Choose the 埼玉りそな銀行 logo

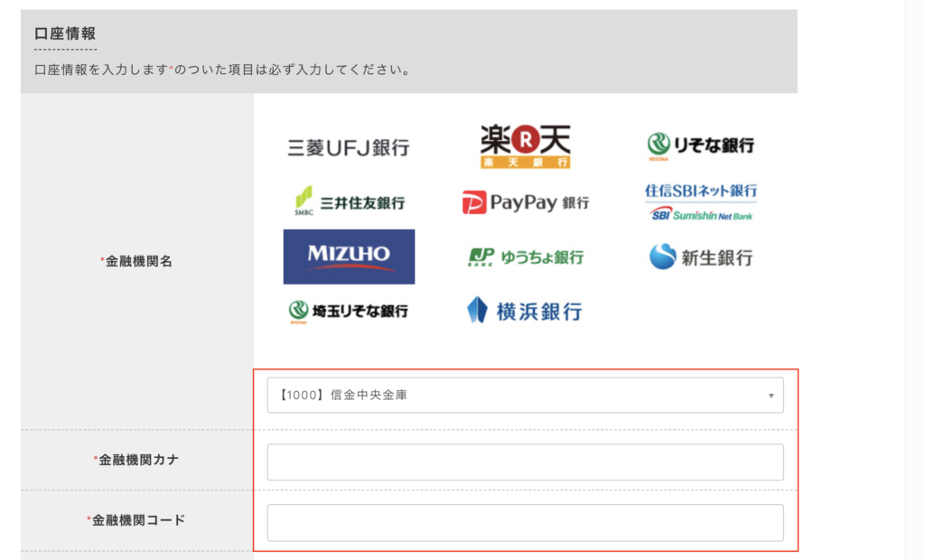tap(348, 312)
